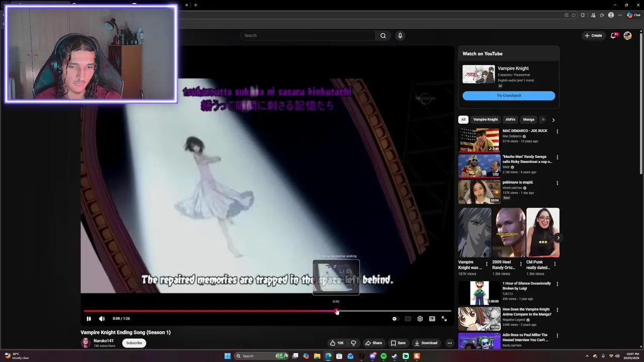Click the Share button under the video
The width and height of the screenshot is (644, 362).
pos(374,343)
